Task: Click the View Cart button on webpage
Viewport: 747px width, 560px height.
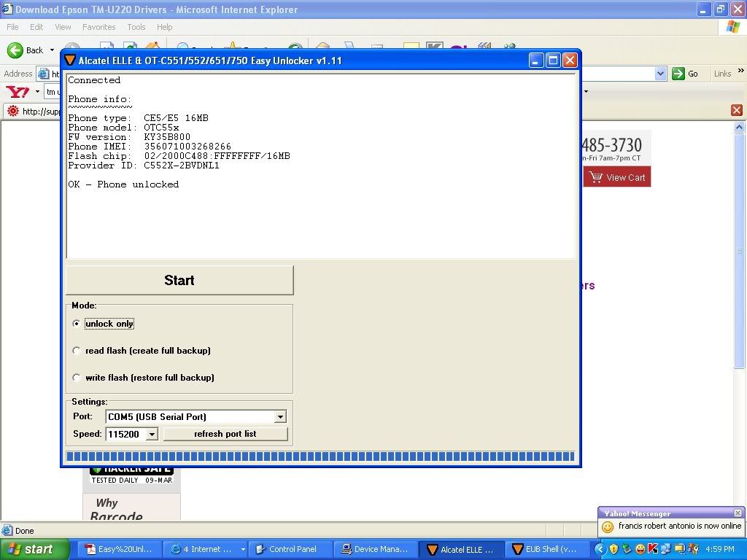Action: point(617,177)
